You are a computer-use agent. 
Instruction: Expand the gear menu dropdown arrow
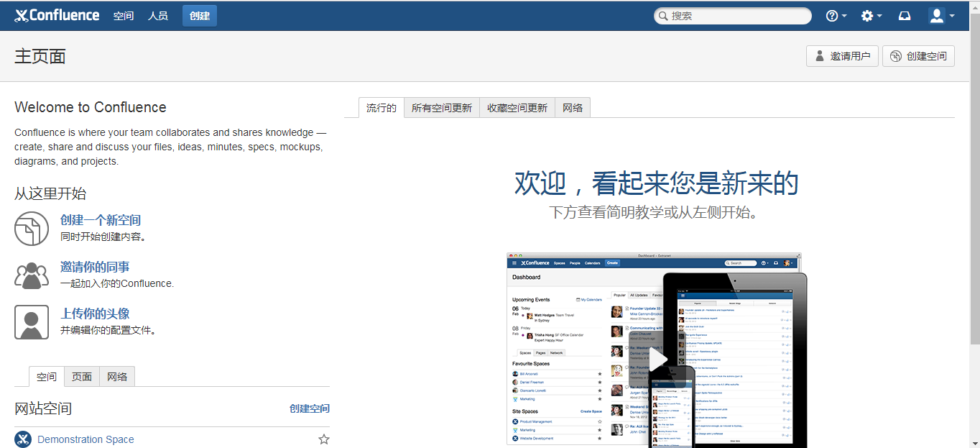point(879,16)
